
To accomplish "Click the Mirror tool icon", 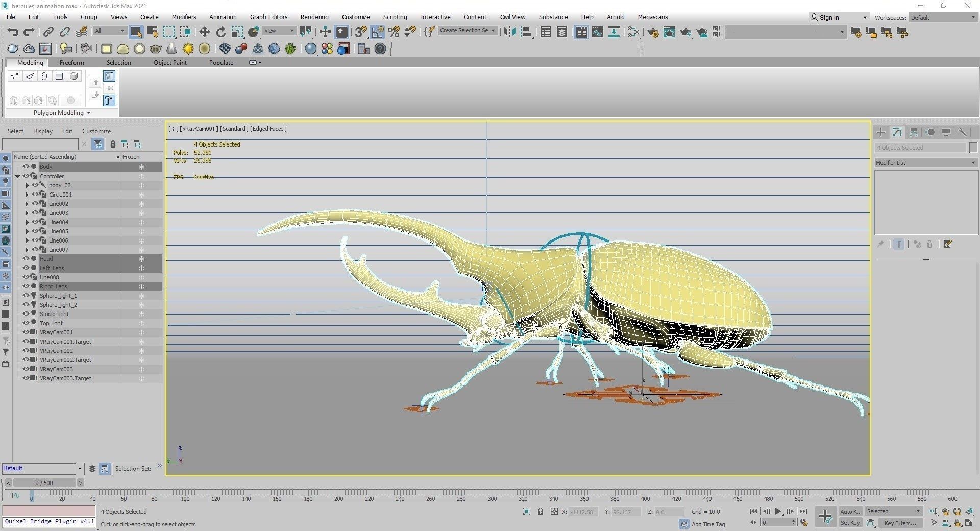I will click(x=509, y=32).
